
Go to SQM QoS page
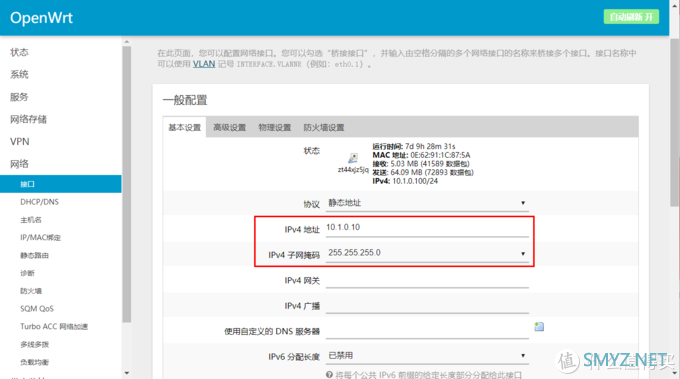click(x=37, y=309)
